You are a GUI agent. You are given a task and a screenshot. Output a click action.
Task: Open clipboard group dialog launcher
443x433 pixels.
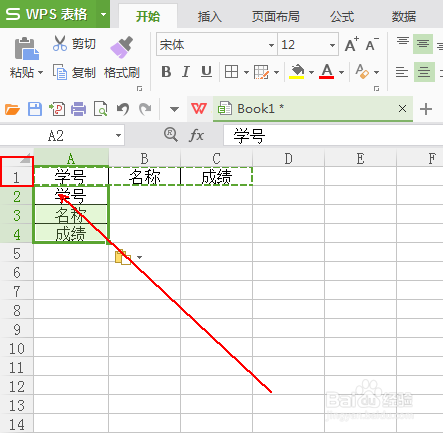(x=139, y=89)
